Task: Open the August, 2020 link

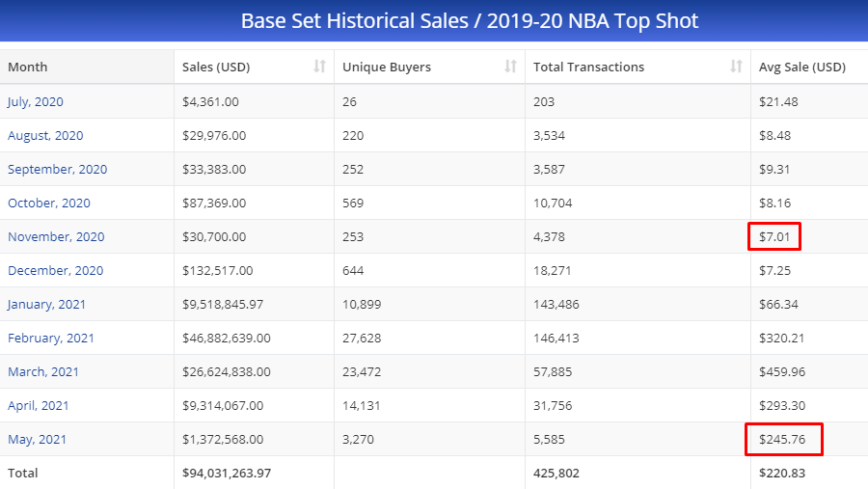Action: (45, 136)
